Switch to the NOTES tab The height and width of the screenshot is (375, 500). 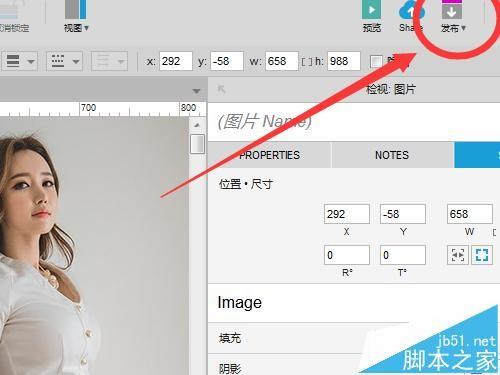392,155
